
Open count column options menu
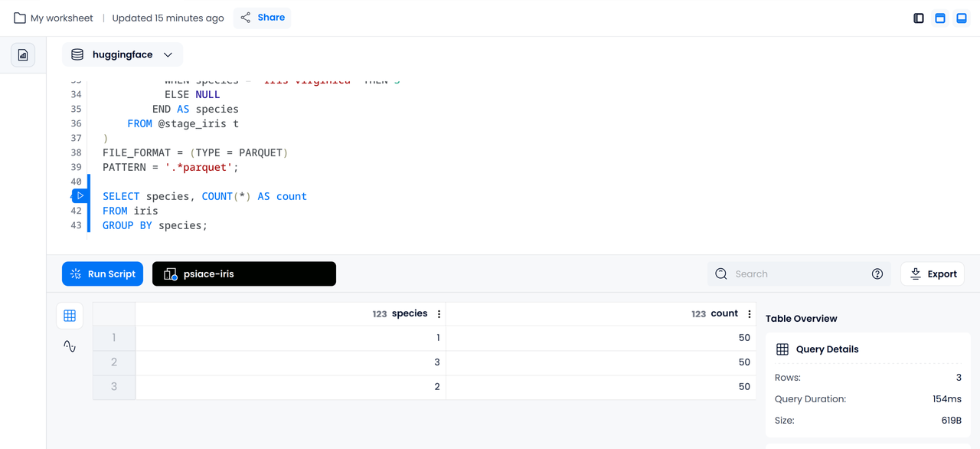pyautogui.click(x=750, y=314)
